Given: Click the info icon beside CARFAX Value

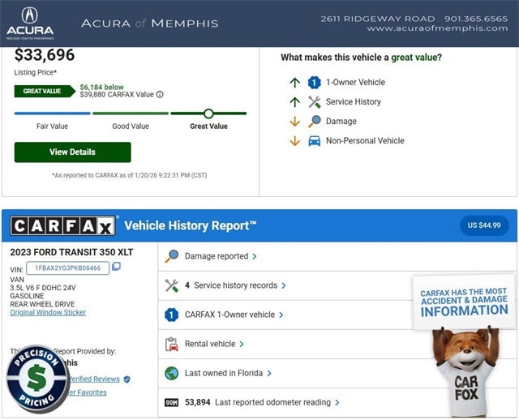Looking at the screenshot, I should 160,94.
